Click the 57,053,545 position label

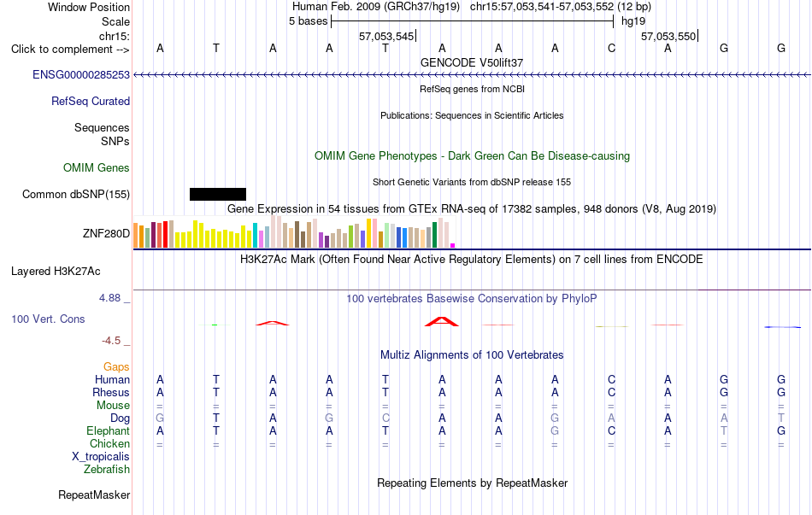click(x=386, y=36)
